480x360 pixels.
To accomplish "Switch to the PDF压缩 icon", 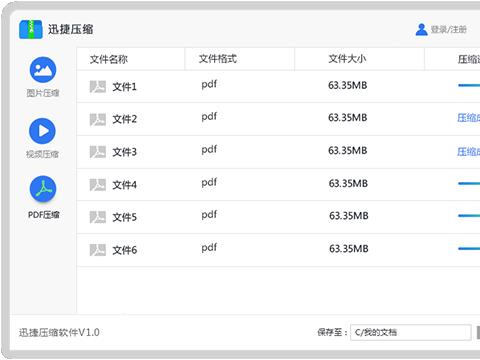I will tap(43, 189).
